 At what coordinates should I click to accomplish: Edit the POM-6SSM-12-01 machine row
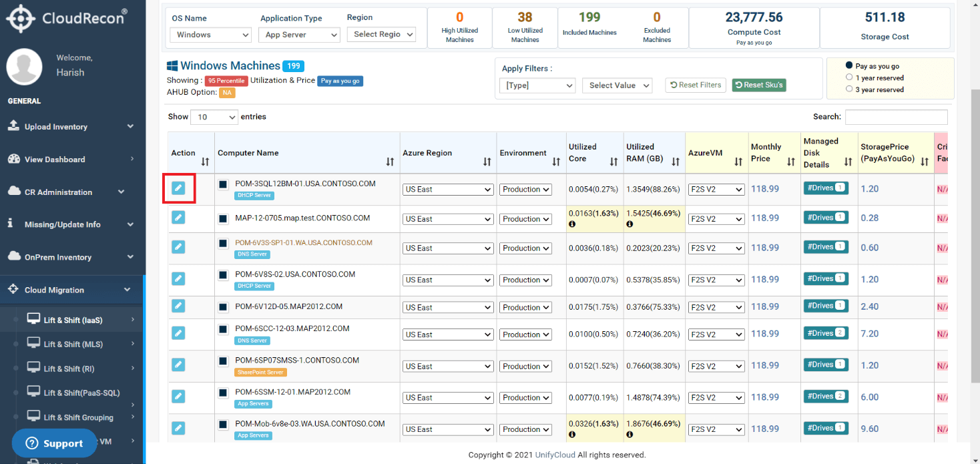[x=178, y=397]
